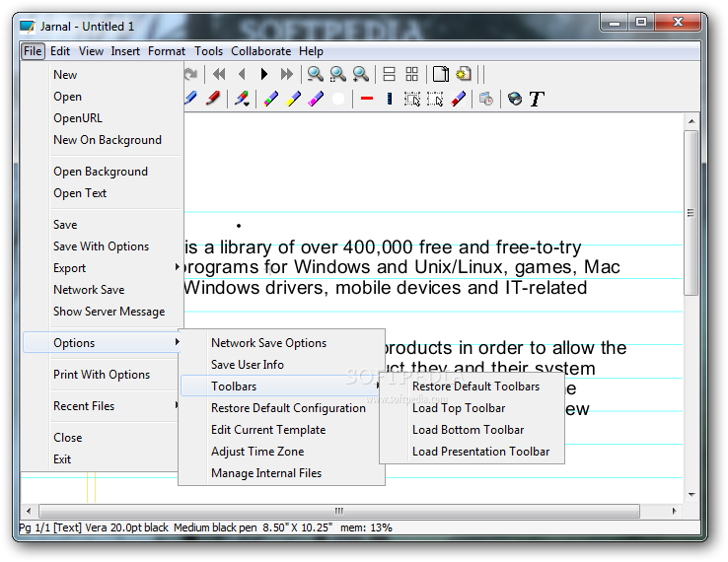Expand the Toolbars submenu
The height and width of the screenshot is (562, 728).
pos(281,386)
